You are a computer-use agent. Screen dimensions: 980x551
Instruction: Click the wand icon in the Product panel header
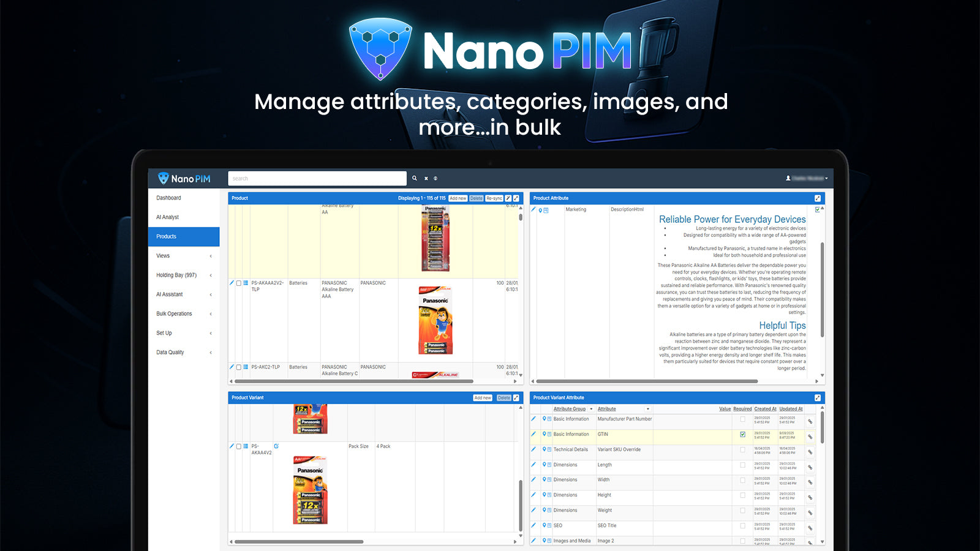coord(508,198)
